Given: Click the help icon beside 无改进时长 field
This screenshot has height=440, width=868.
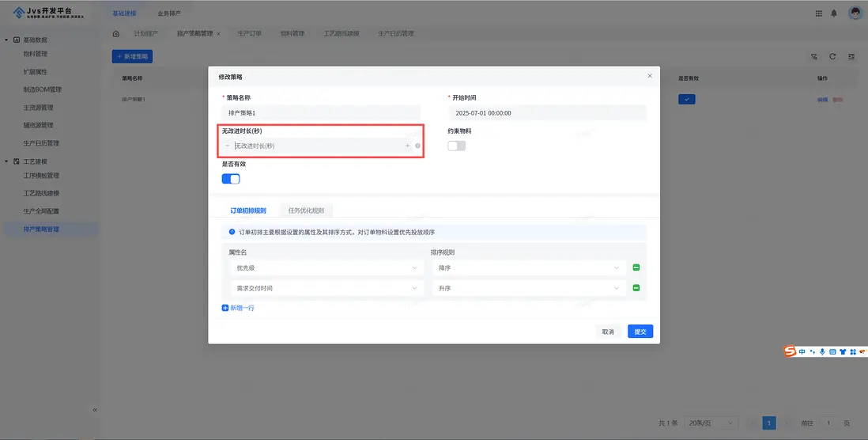Looking at the screenshot, I should [417, 146].
